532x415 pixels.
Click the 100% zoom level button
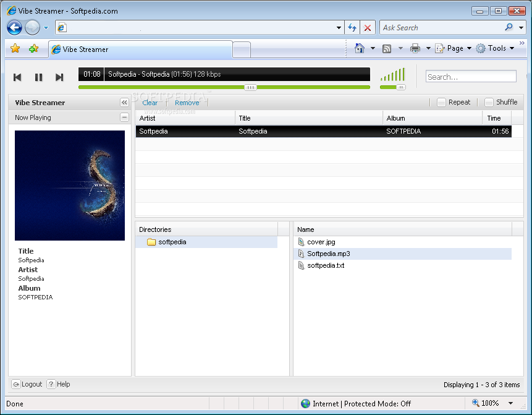pyautogui.click(x=486, y=403)
